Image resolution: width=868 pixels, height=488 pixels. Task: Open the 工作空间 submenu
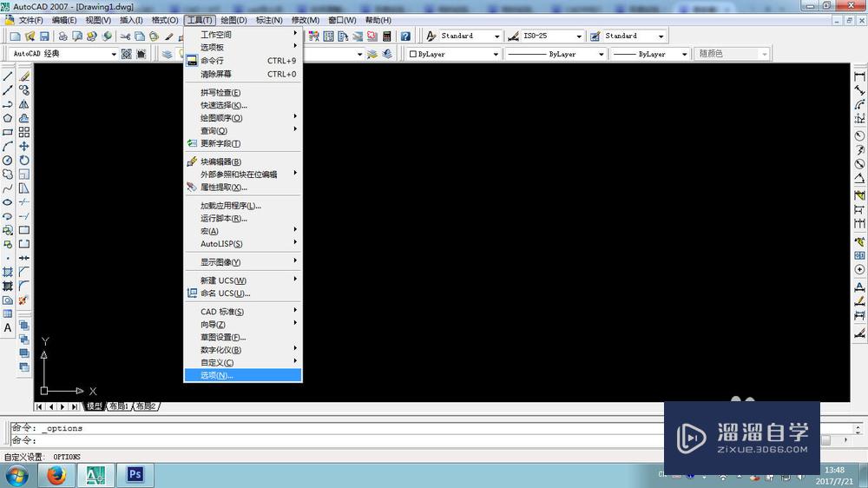(242, 35)
